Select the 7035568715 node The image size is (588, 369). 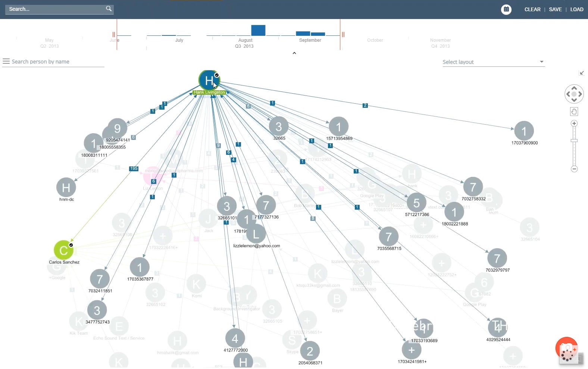click(389, 237)
